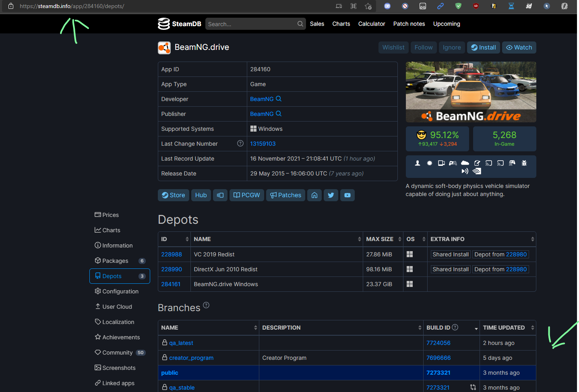
Task: Open Calculator in top navigation
Action: click(x=372, y=24)
